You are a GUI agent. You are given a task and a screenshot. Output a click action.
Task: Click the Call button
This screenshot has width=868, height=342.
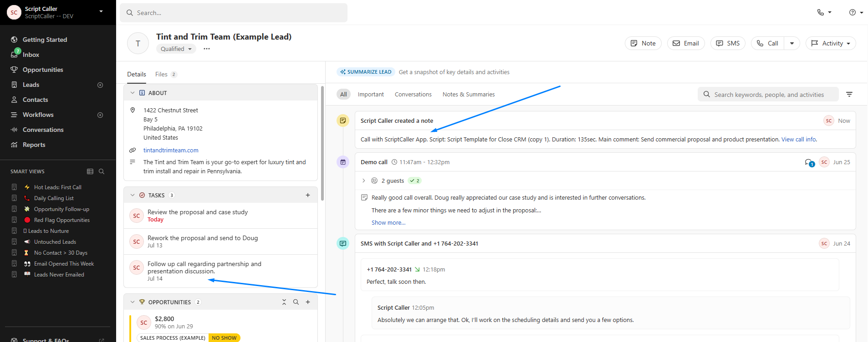click(x=768, y=43)
